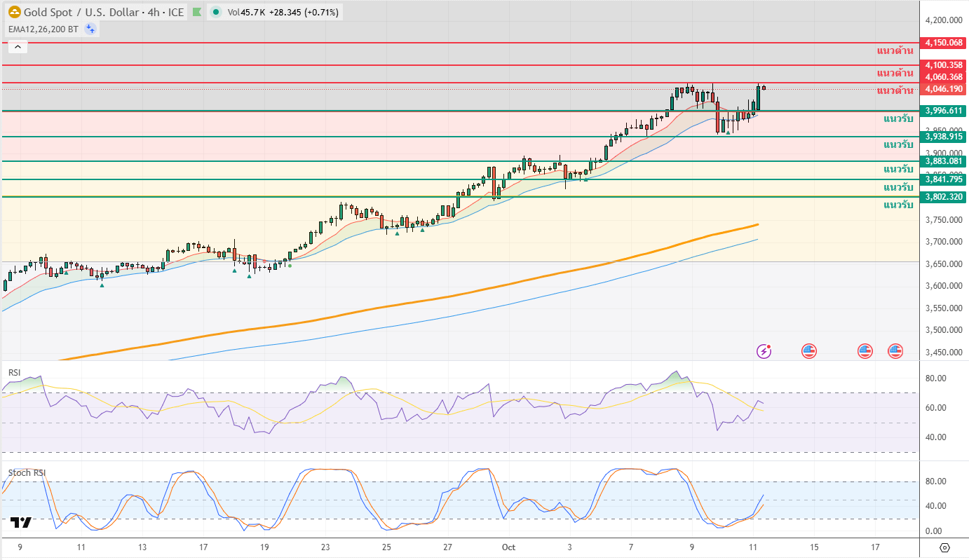Select the RSI pane label
The height and width of the screenshot is (560, 969).
click(x=15, y=372)
